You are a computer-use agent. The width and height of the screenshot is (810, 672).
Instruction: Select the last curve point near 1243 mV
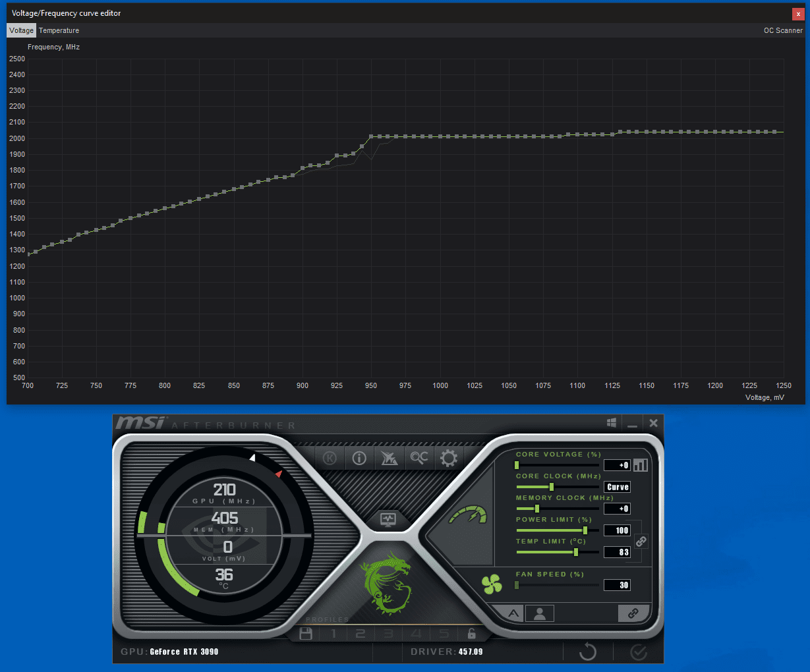[774, 132]
